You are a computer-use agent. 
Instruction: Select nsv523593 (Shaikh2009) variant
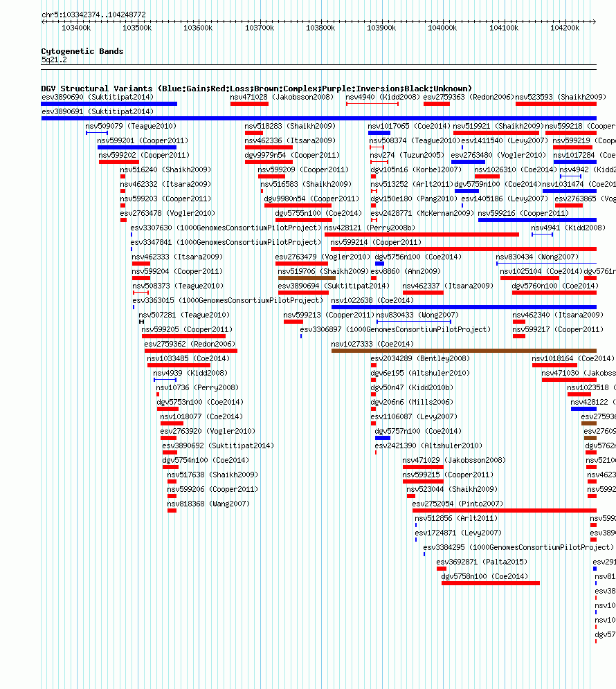[561, 97]
